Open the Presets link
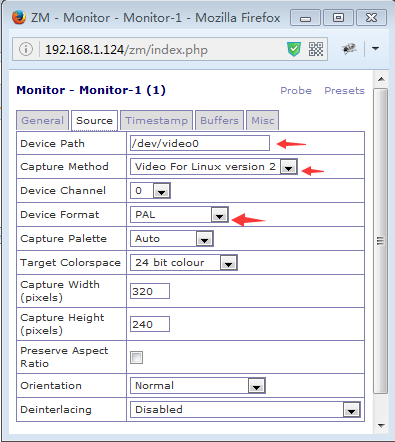 [x=344, y=91]
